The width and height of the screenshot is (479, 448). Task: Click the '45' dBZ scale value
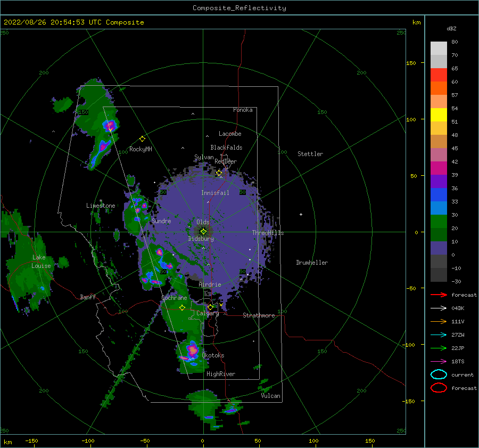point(455,148)
